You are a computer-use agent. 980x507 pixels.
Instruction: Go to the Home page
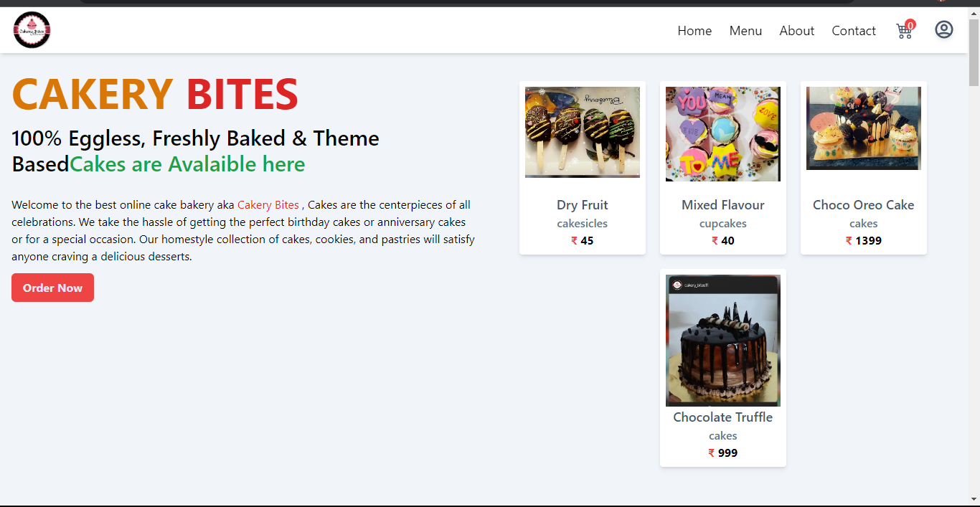694,31
